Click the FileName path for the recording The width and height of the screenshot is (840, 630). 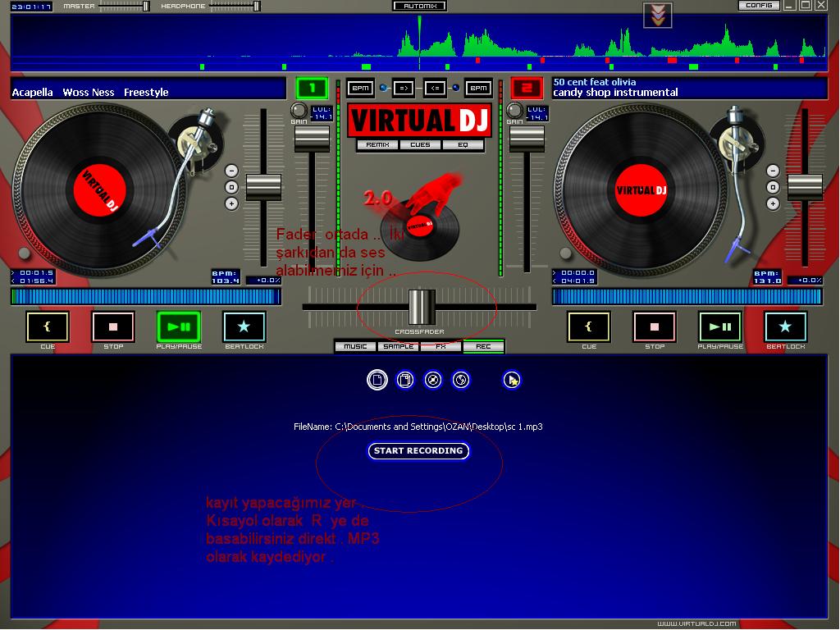coord(418,427)
